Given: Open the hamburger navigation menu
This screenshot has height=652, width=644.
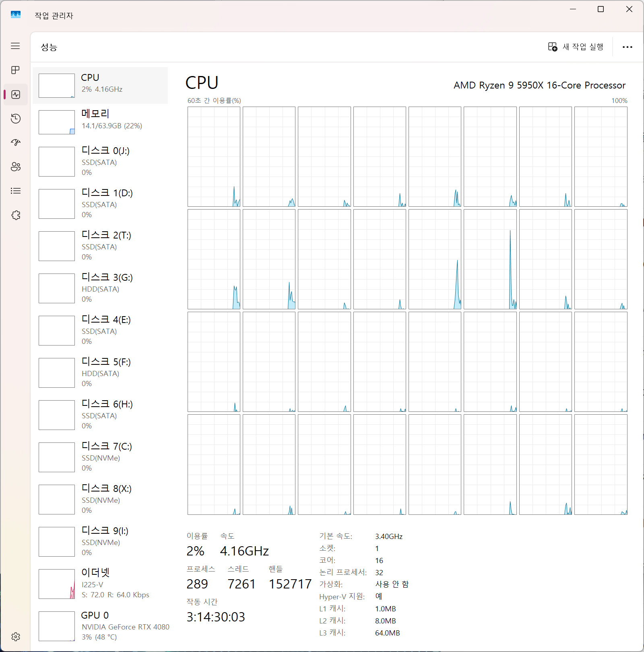Looking at the screenshot, I should 15,46.
